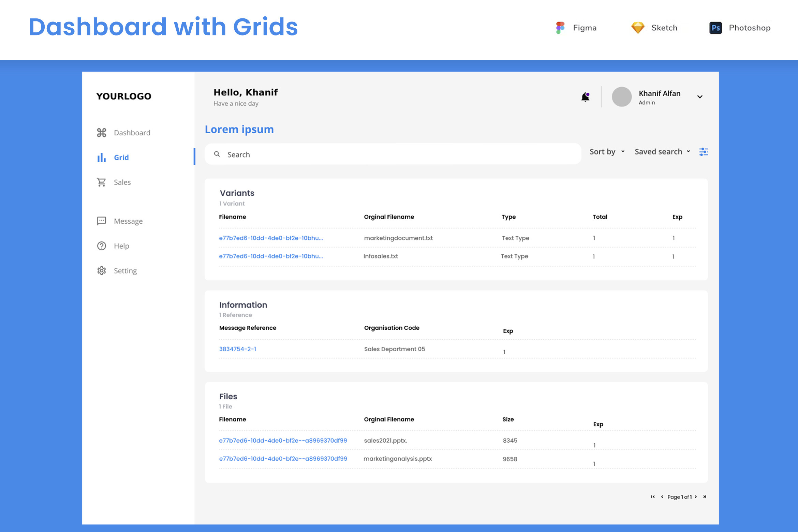
Task: Expand the Sort by dropdown
Action: 607,152
